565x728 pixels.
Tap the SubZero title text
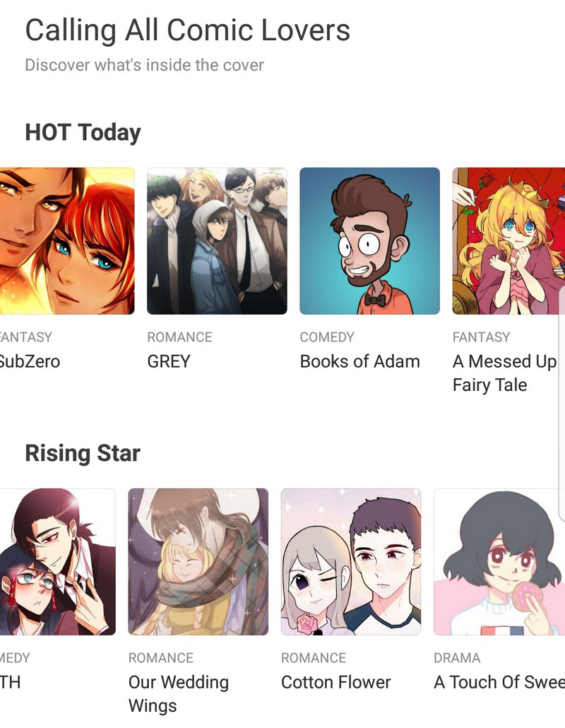click(x=30, y=361)
